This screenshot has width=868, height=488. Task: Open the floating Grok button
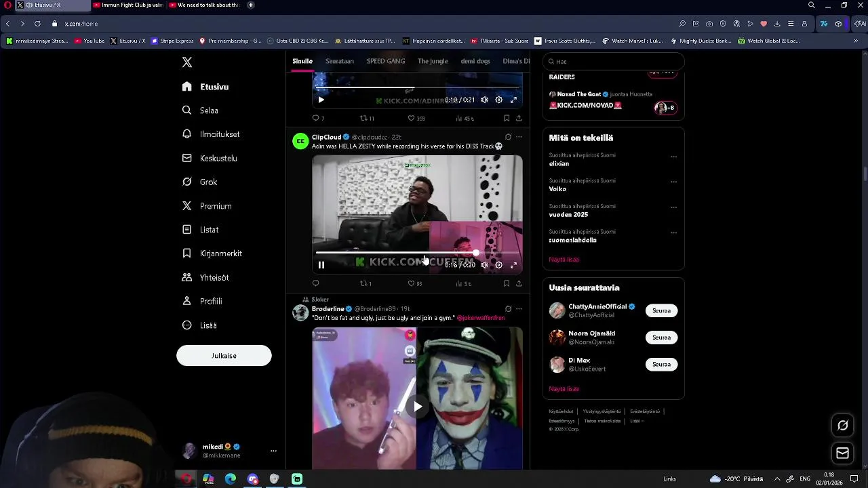point(843,426)
